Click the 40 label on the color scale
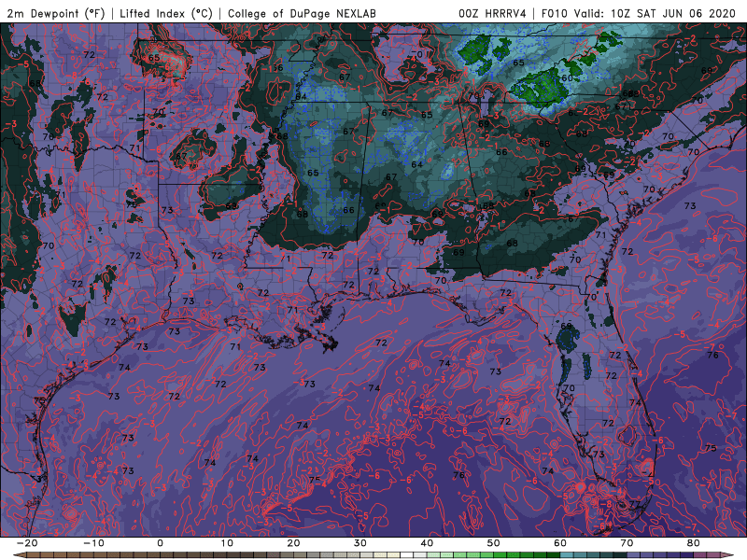The width and height of the screenshot is (747, 560). pyautogui.click(x=427, y=543)
